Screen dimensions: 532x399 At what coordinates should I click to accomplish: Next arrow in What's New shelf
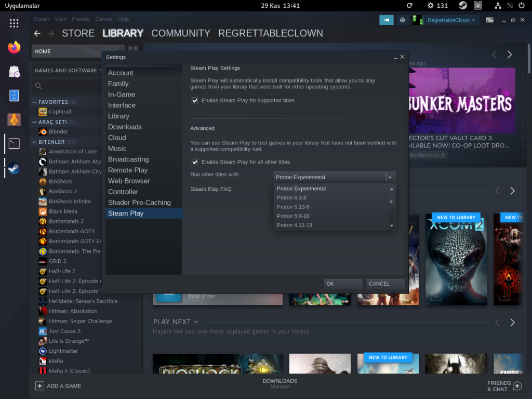click(x=509, y=55)
